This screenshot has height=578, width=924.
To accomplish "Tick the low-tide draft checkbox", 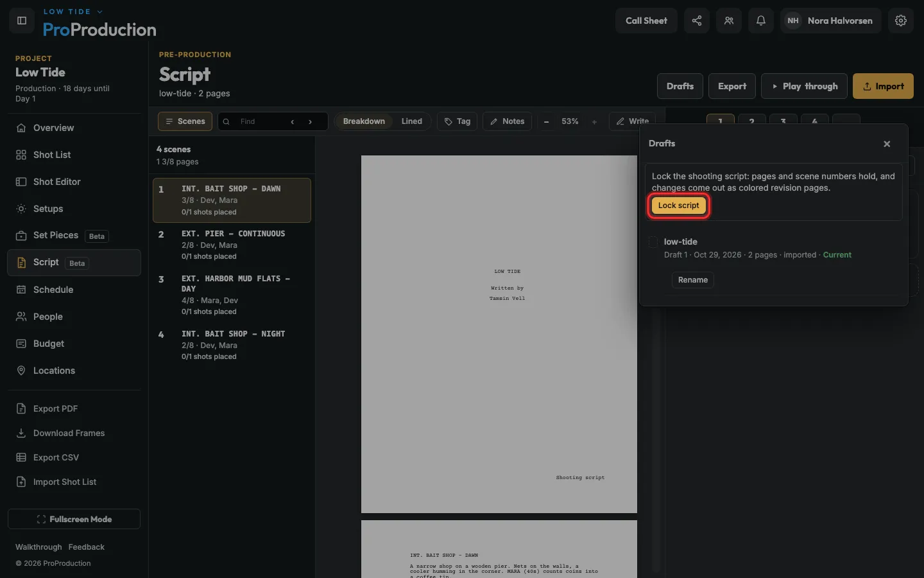I will click(653, 242).
